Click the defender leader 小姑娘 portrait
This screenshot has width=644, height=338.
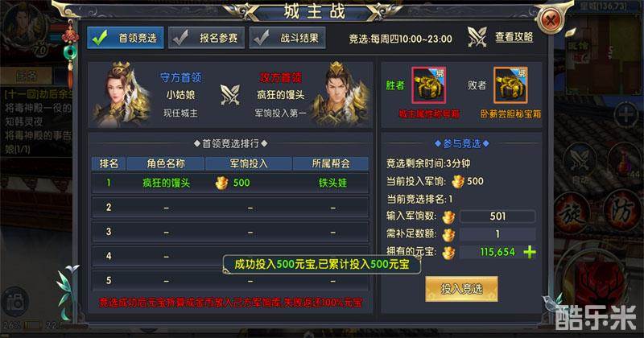120,94
